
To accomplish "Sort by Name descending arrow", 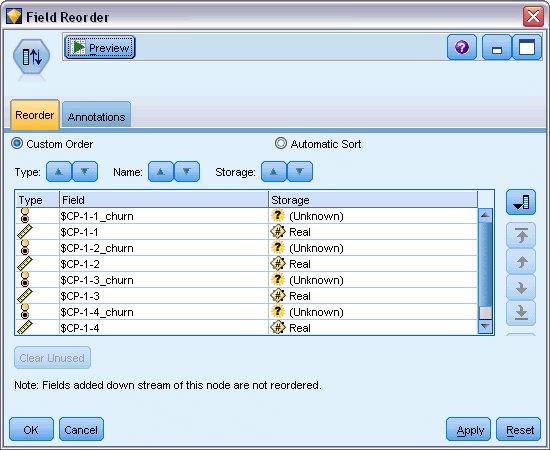I will pos(187,172).
